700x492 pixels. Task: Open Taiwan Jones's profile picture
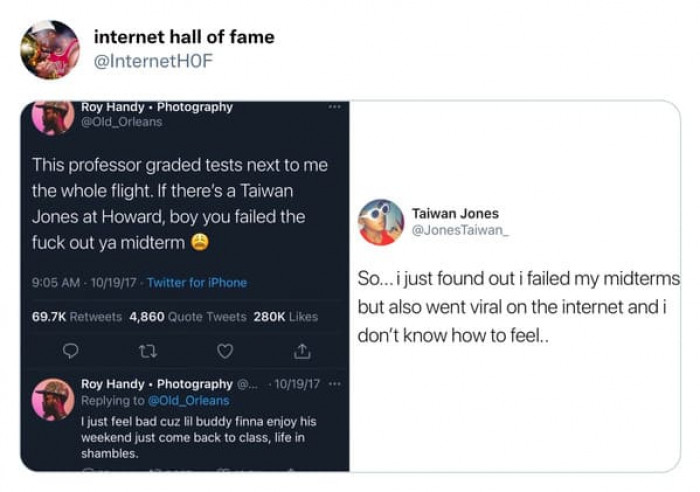pos(381,222)
